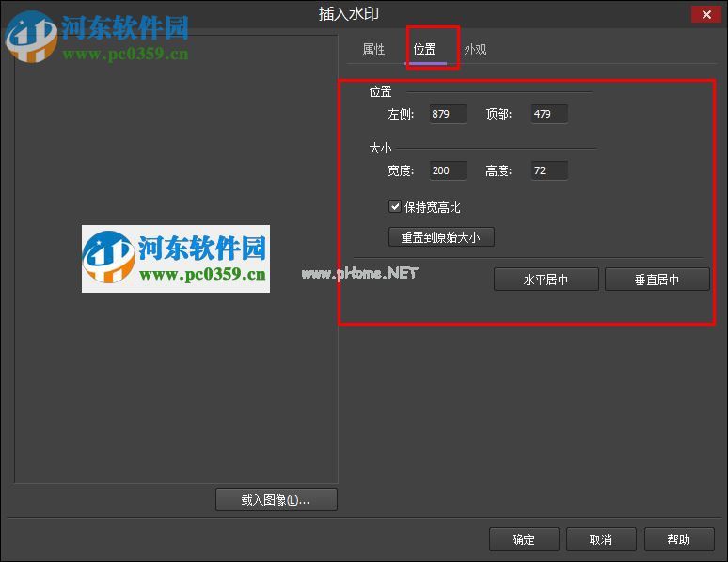The image size is (728, 562).
Task: Open the 外观 tab
Action: pyautogui.click(x=475, y=49)
